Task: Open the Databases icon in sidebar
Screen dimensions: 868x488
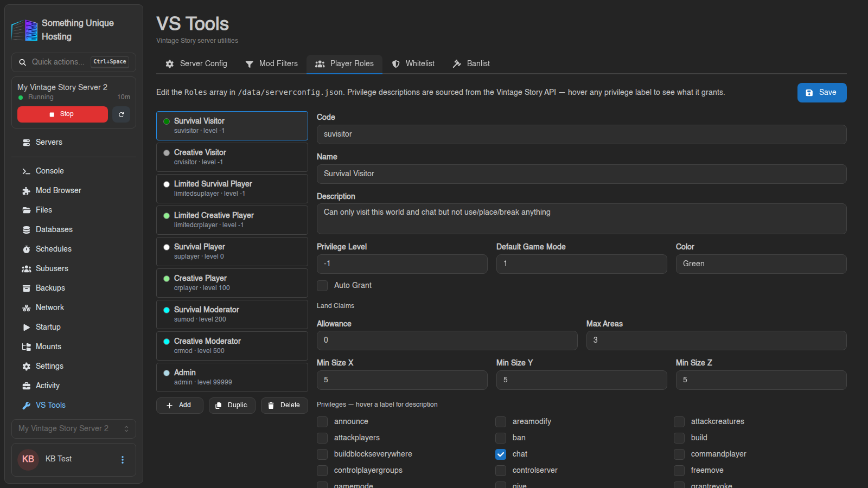Action: pyautogui.click(x=26, y=230)
